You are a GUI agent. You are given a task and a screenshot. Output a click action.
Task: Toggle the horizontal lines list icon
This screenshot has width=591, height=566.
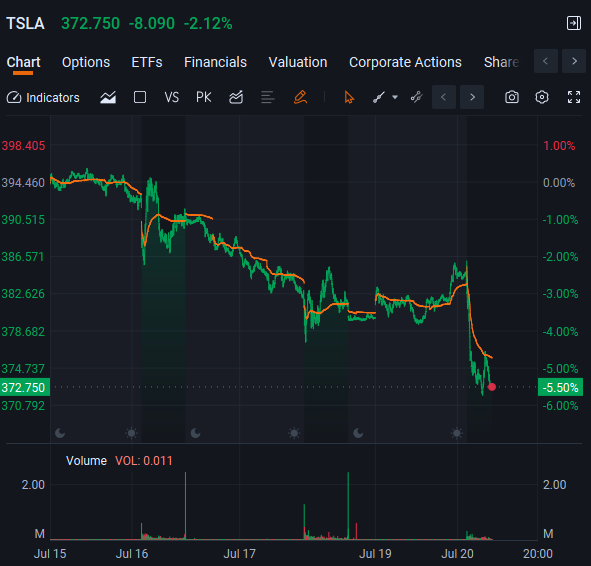[268, 98]
